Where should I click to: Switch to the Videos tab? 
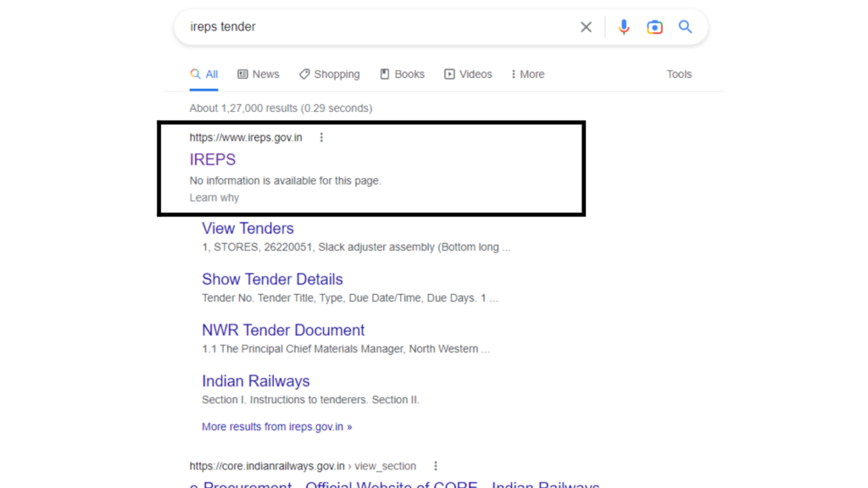pos(468,75)
